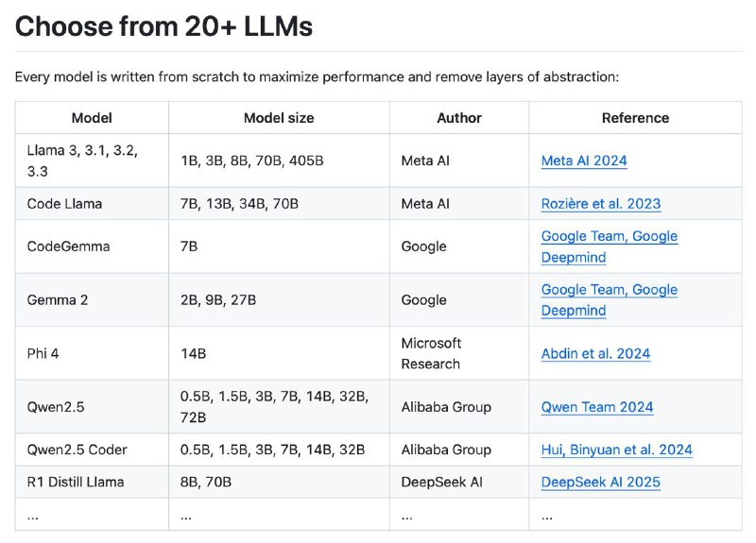Click sizes '8B, 70B' for R1 Distill

pyautogui.click(x=206, y=483)
